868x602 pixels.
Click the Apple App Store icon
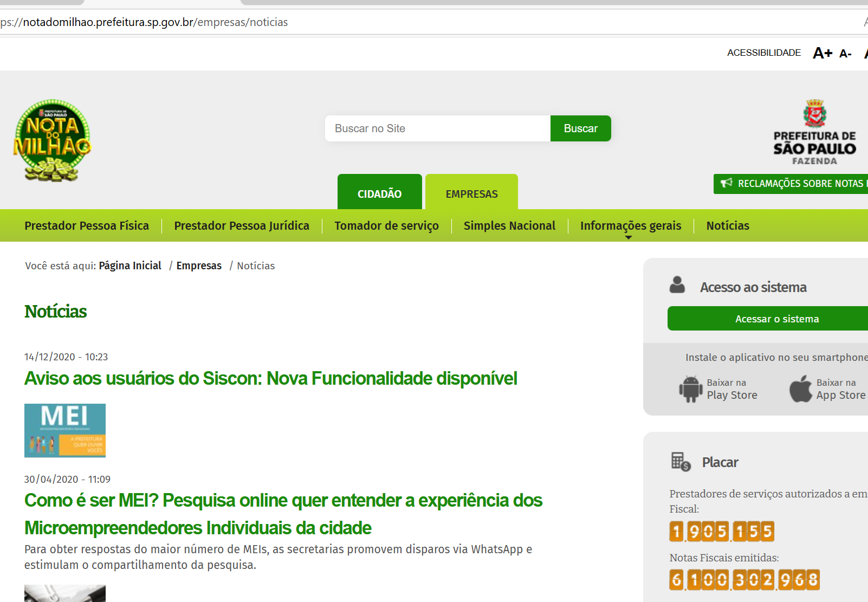point(800,389)
